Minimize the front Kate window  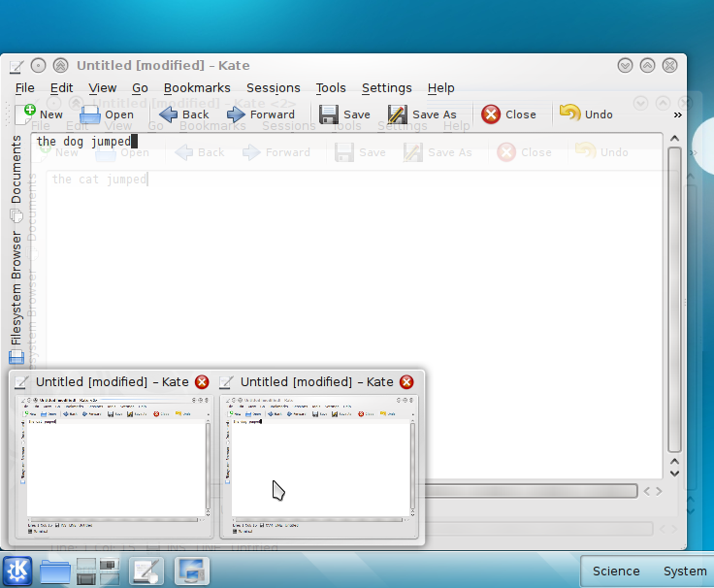(x=625, y=66)
